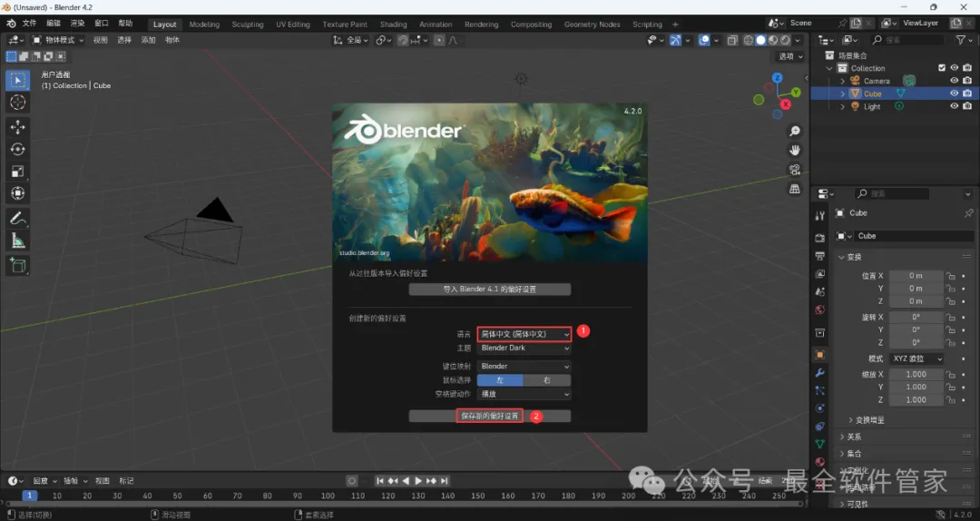Screen dimensions: 980x521
Task: Jump to the start frame
Action: click(379, 481)
